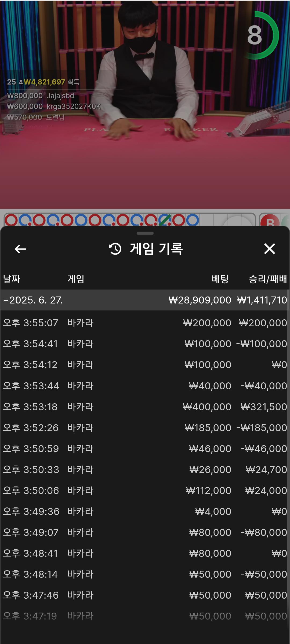Click the 승리/패배 column header
This screenshot has width=290, height=644.
click(x=268, y=279)
